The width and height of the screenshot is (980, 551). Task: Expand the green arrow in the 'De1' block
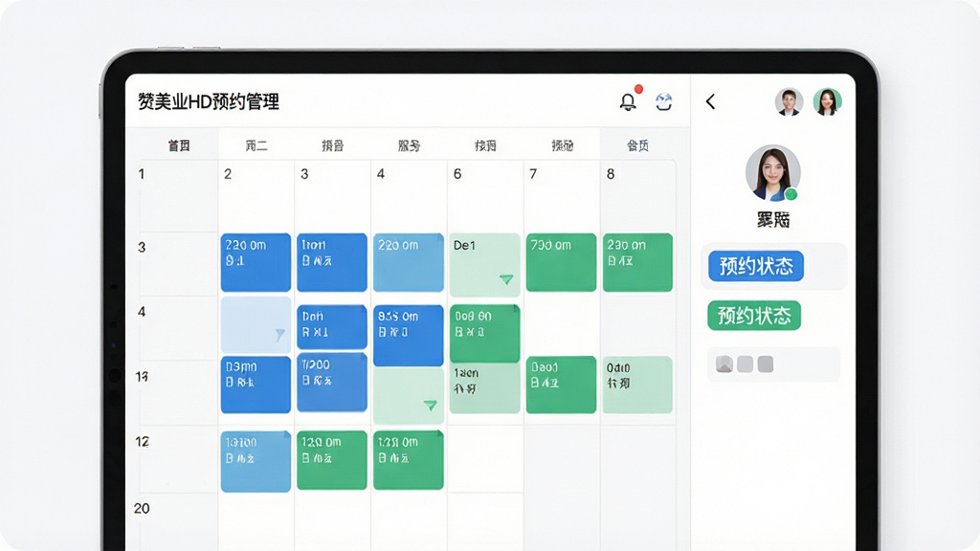coord(506,279)
